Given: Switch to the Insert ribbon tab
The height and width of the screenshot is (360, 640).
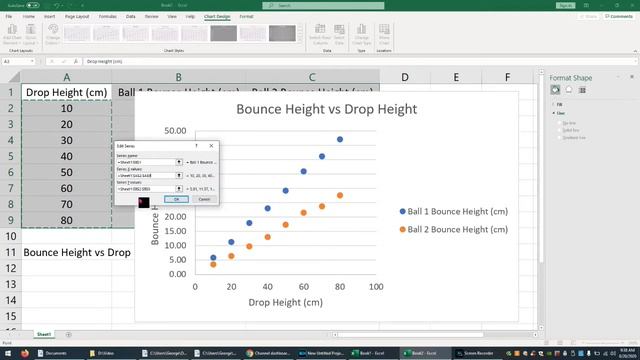Looking at the screenshot, I should [x=49, y=16].
